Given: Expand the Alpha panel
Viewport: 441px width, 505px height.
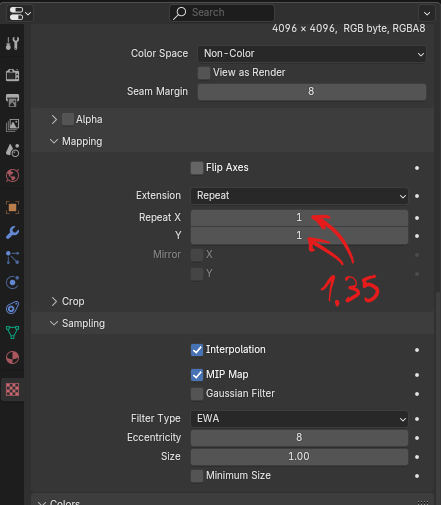Looking at the screenshot, I should click(x=54, y=119).
